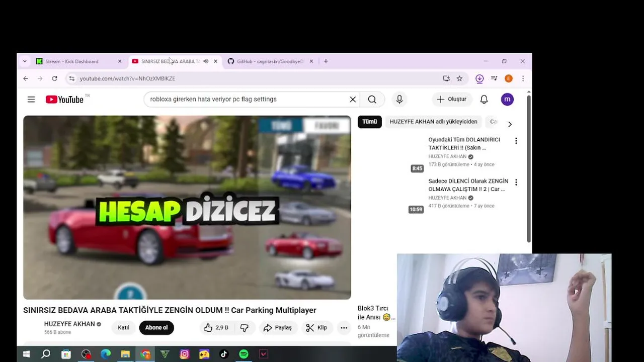Expand Chrome tab search dropdown
This screenshot has height=362, width=644.
tap(25, 61)
